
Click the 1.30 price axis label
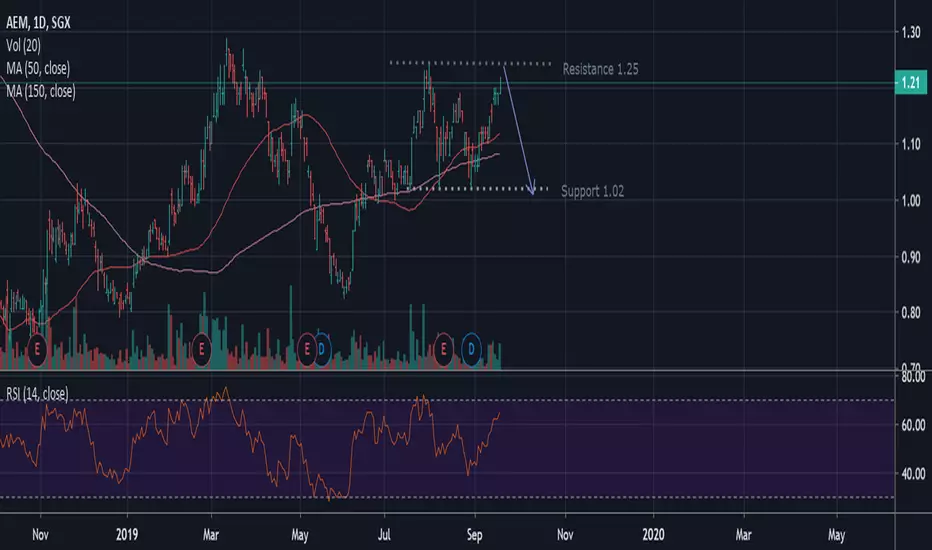click(x=910, y=32)
